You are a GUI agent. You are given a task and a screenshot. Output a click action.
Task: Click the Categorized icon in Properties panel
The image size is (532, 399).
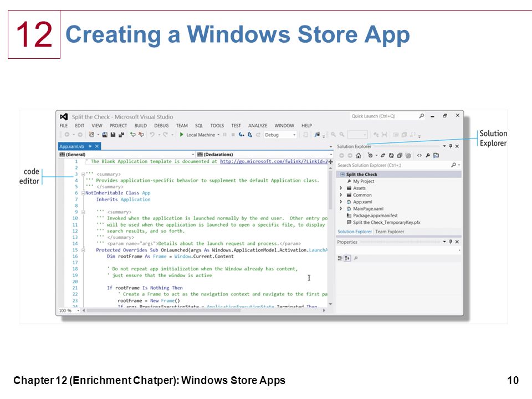click(x=340, y=258)
